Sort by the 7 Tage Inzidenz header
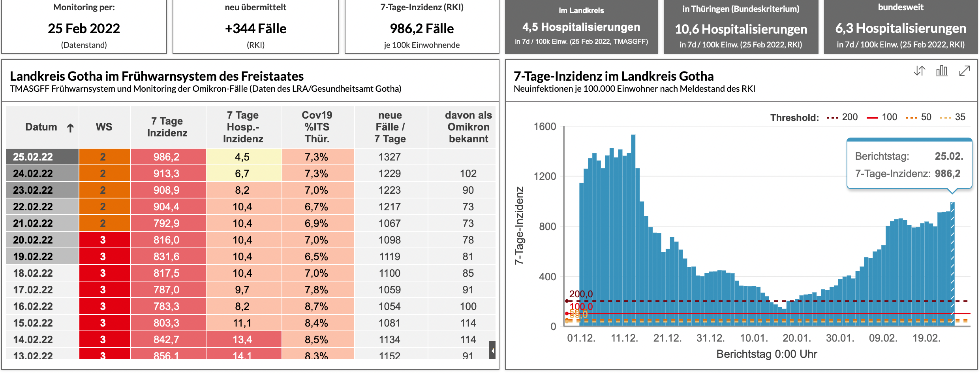Screen dimensions: 980x374 tap(167, 127)
